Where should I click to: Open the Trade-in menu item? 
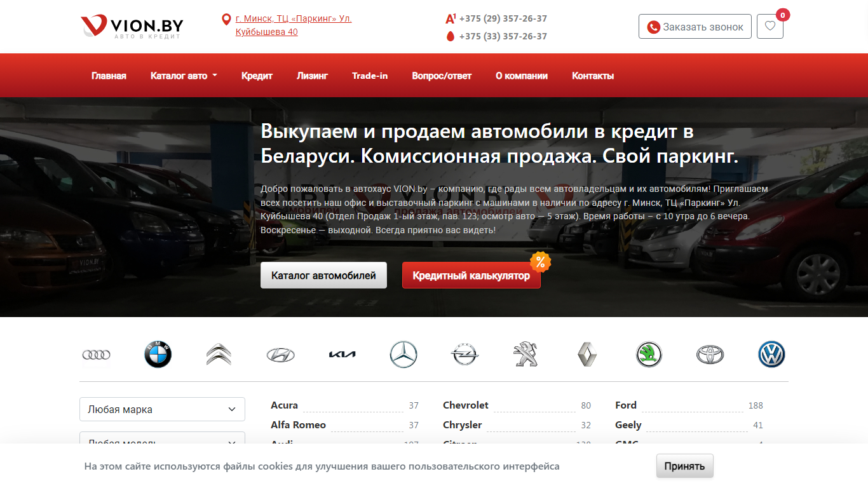coord(370,76)
